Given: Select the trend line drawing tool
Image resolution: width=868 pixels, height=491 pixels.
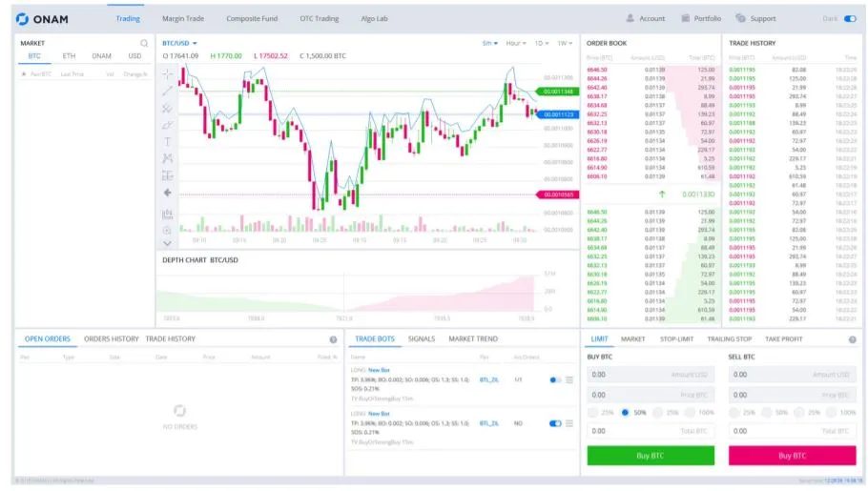Looking at the screenshot, I should click(167, 91).
